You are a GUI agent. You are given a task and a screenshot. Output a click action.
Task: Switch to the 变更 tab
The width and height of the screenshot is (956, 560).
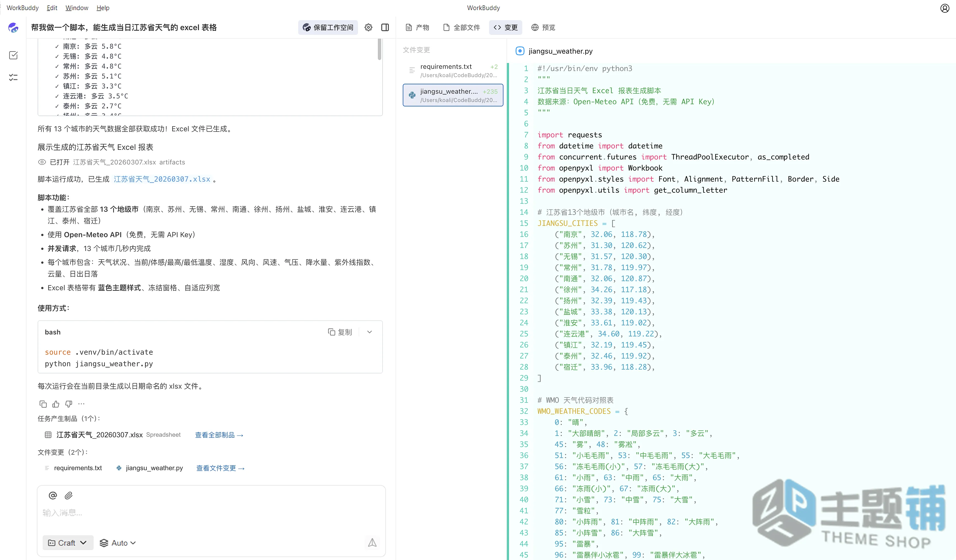pyautogui.click(x=506, y=27)
